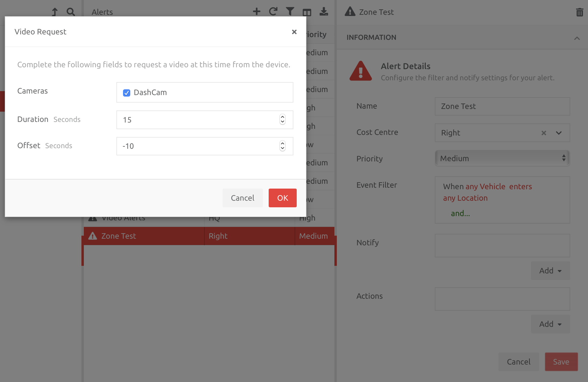Open the Actions Add dropdown
Image resolution: width=588 pixels, height=382 pixels.
point(550,324)
